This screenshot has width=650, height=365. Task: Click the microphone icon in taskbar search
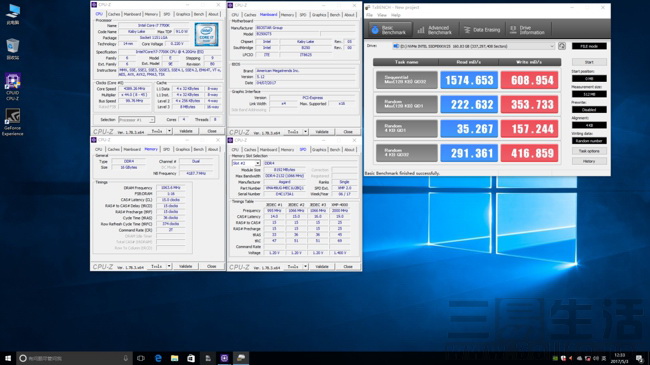click(126, 358)
